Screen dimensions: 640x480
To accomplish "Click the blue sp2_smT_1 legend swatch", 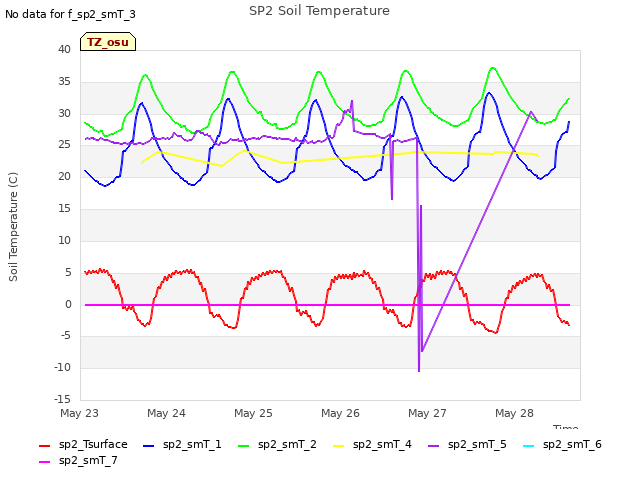I will click(149, 446).
